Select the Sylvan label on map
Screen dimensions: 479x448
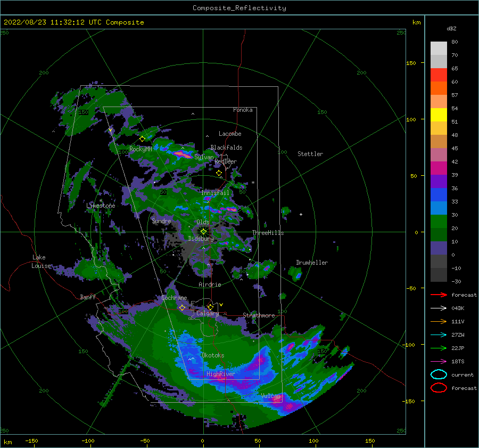tap(204, 157)
